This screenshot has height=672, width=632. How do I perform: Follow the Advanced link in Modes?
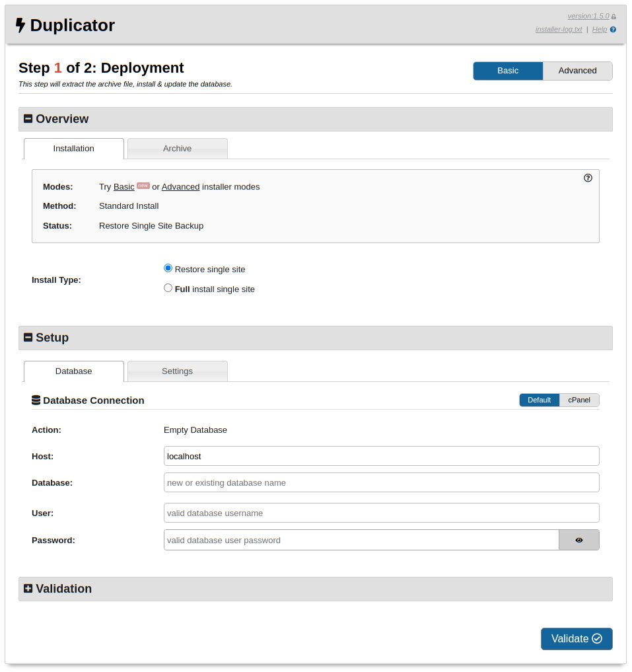180,187
